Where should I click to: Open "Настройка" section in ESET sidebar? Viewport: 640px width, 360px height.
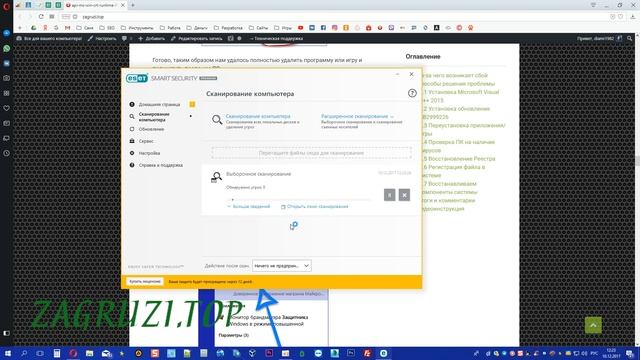(149, 153)
